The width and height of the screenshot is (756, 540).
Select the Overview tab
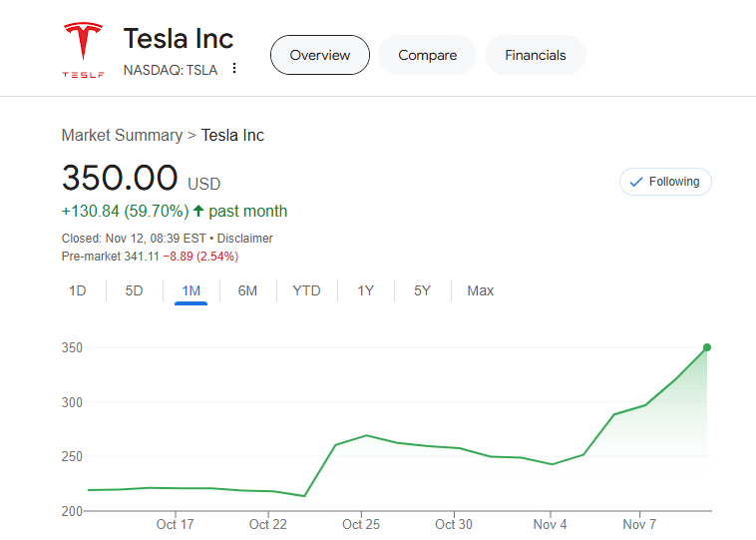pos(319,55)
